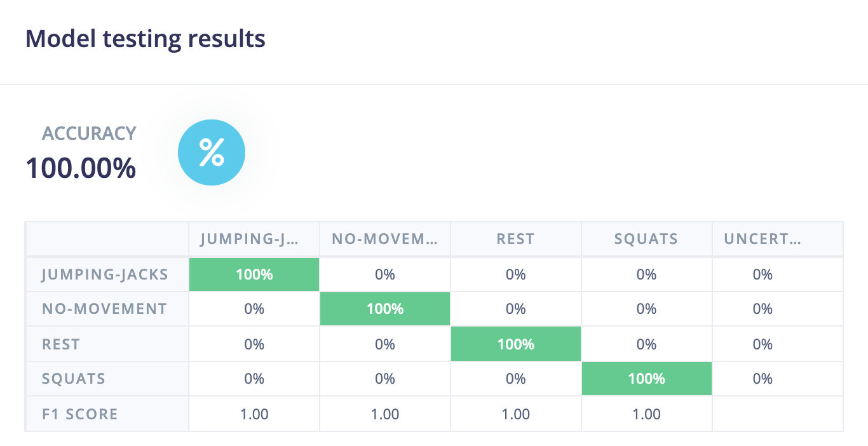Image resolution: width=868 pixels, height=446 pixels.
Task: Click the REST row label
Action: (x=61, y=344)
